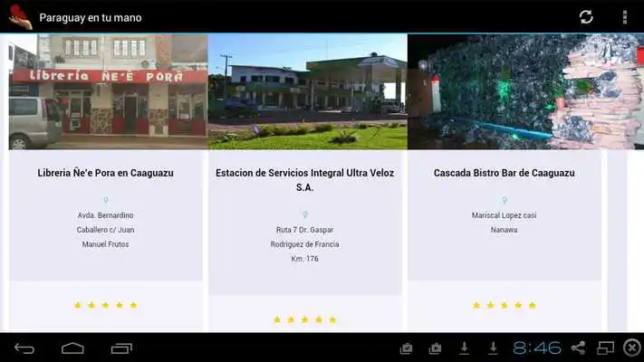
Task: Tap the share icon in status bar
Action: [578, 348]
